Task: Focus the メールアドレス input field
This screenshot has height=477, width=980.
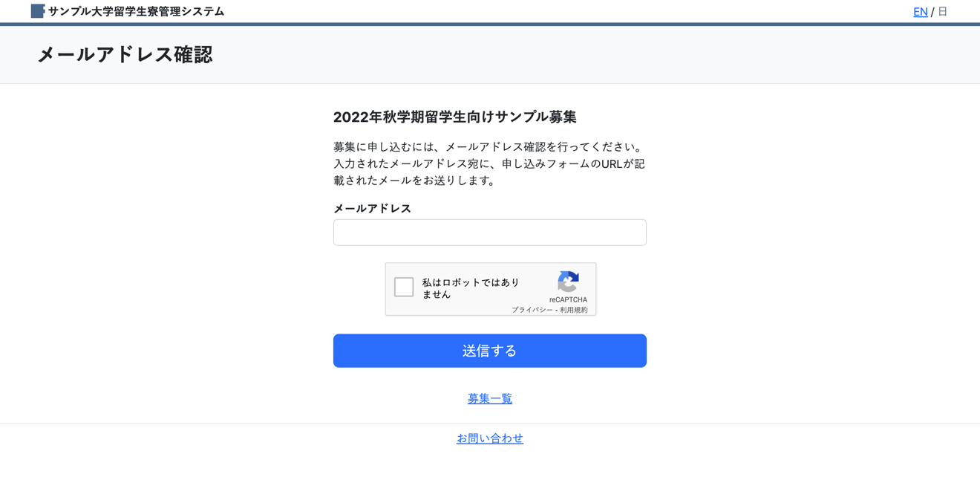Action: pyautogui.click(x=489, y=233)
